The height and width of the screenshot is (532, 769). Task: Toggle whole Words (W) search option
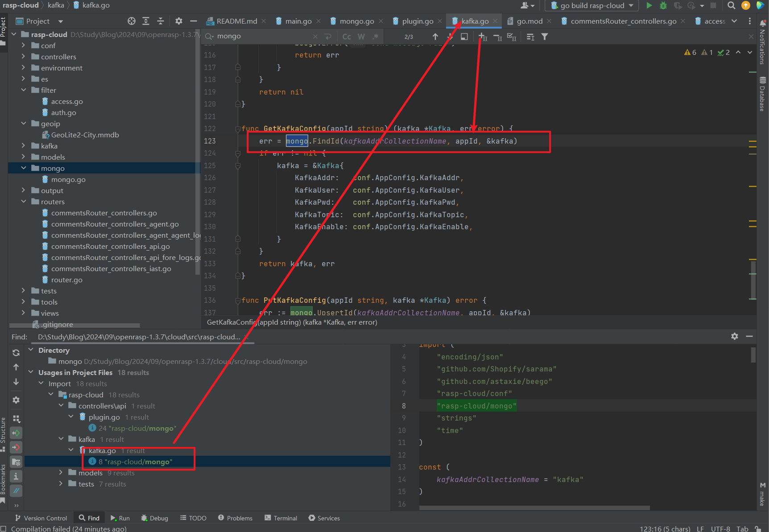tap(361, 37)
